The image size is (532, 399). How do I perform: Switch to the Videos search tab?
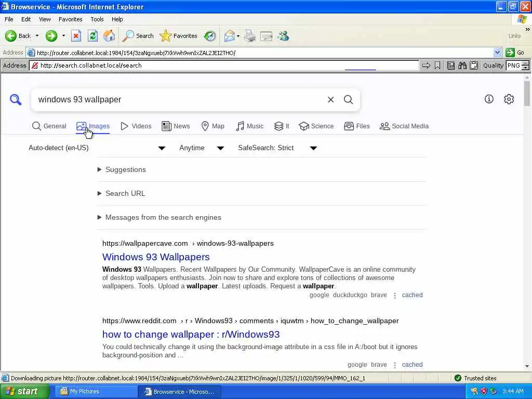136,126
